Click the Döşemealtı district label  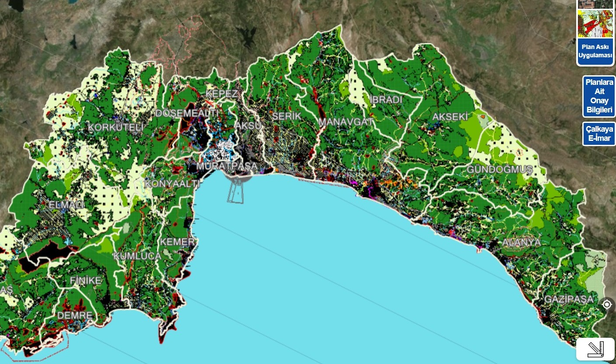pyautogui.click(x=187, y=113)
